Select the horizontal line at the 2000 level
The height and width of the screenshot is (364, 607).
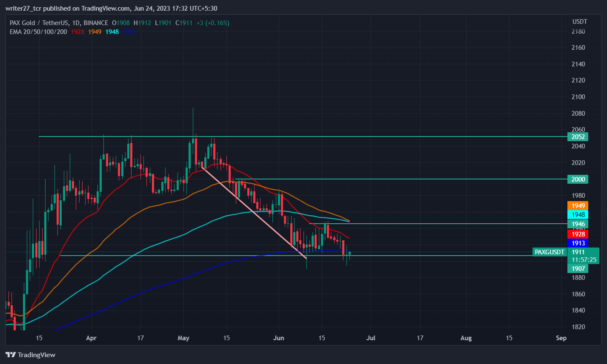401,179
